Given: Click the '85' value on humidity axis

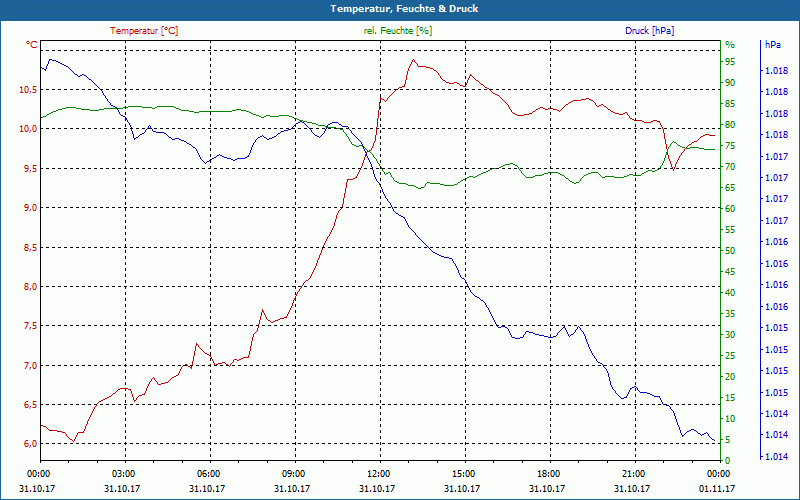Looking at the screenshot, I should (x=730, y=104).
